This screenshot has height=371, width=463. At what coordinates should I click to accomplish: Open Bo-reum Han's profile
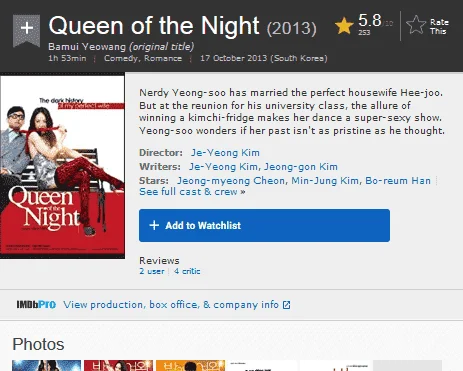(398, 181)
